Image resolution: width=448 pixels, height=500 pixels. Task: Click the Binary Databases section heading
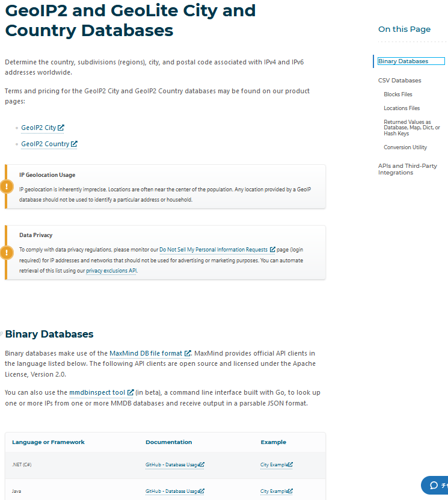49,334
